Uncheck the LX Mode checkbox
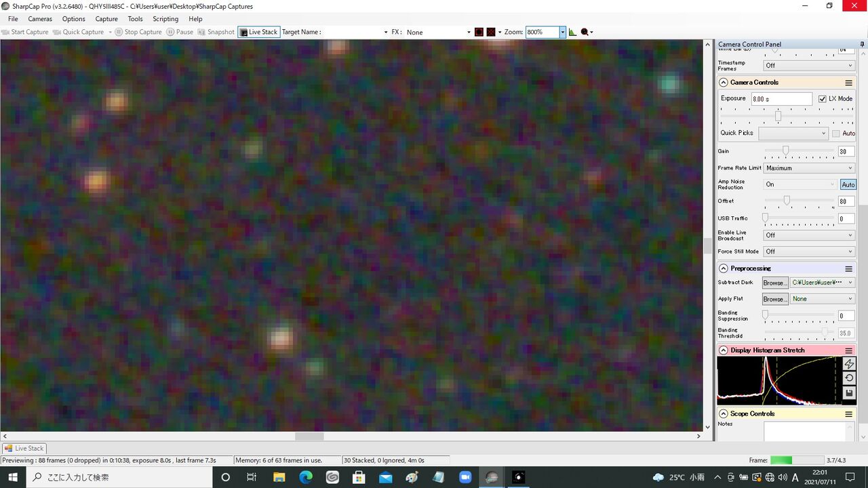This screenshot has height=488, width=868. (x=823, y=99)
